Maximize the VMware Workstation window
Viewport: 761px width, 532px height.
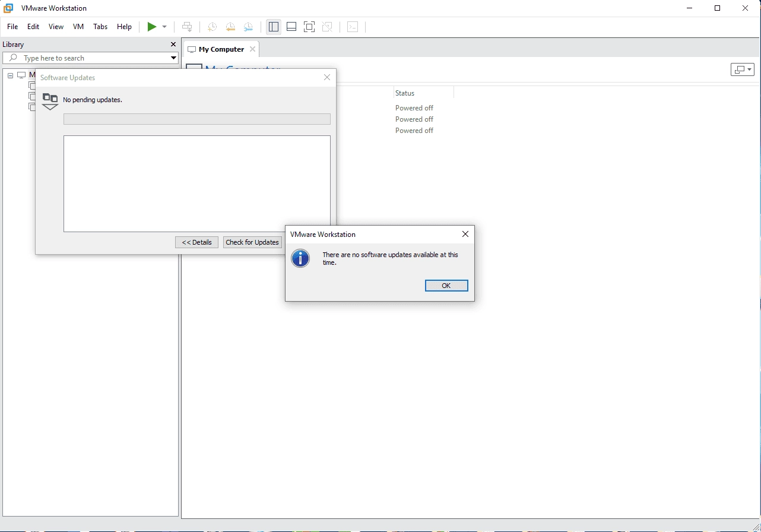click(x=717, y=8)
